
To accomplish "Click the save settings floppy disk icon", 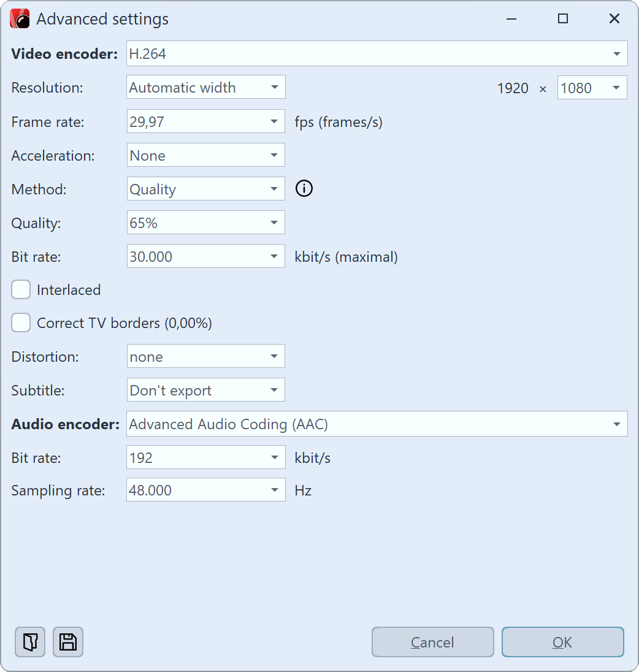I will (67, 642).
